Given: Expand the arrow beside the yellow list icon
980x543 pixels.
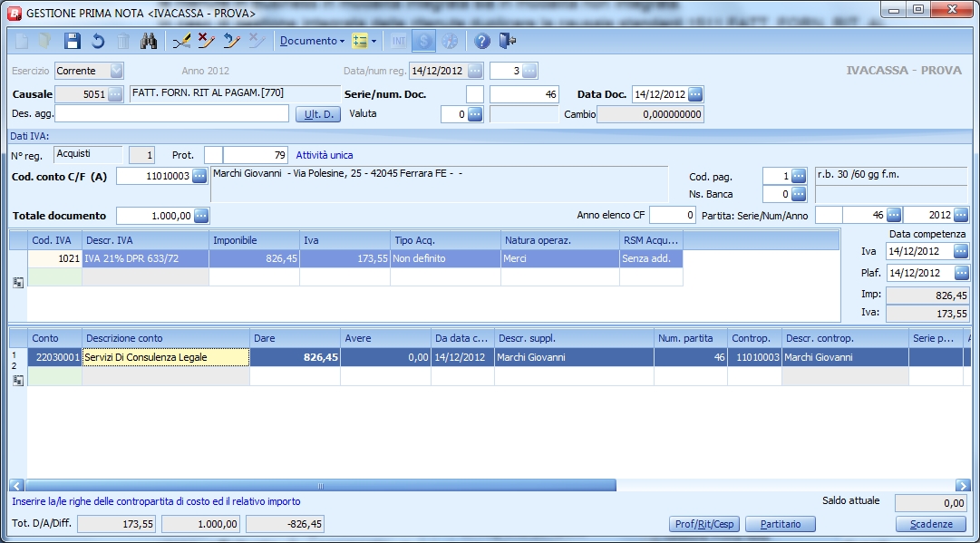Looking at the screenshot, I should pyautogui.click(x=374, y=41).
